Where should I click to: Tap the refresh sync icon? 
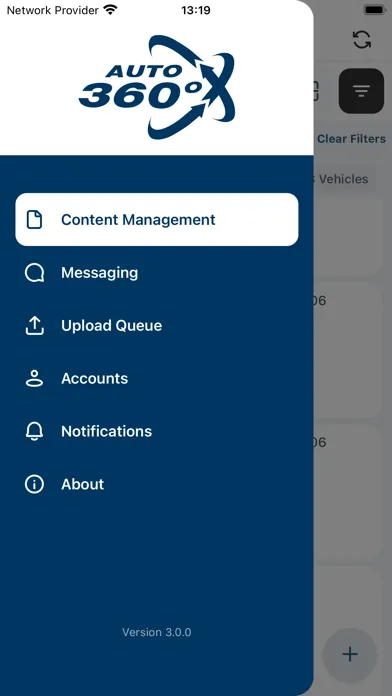[362, 40]
